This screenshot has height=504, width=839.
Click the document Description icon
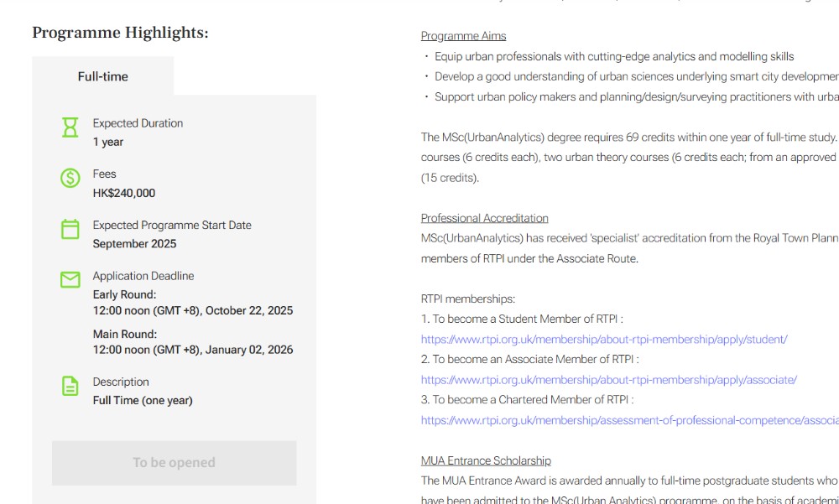tap(70, 386)
